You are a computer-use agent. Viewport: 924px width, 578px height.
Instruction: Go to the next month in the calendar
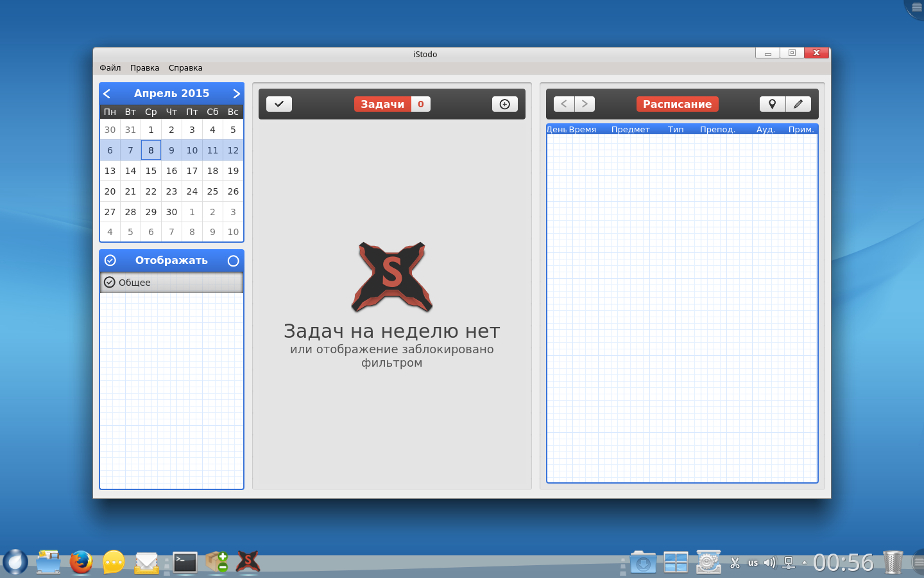(236, 94)
